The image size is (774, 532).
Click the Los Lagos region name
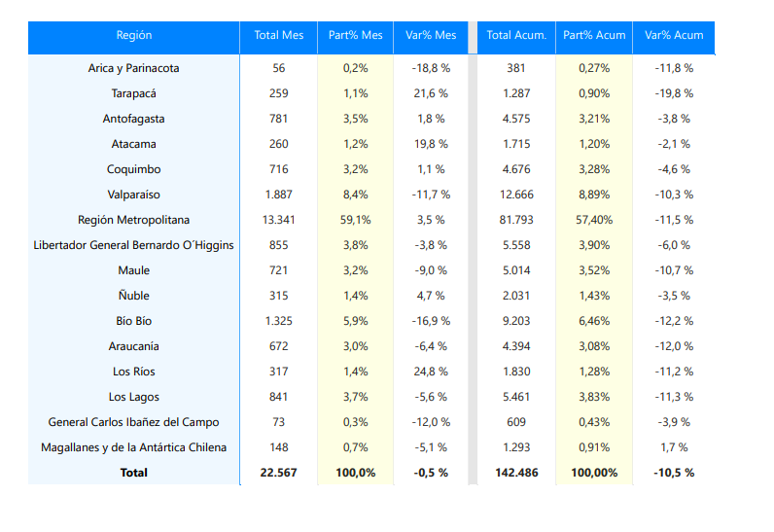point(134,397)
